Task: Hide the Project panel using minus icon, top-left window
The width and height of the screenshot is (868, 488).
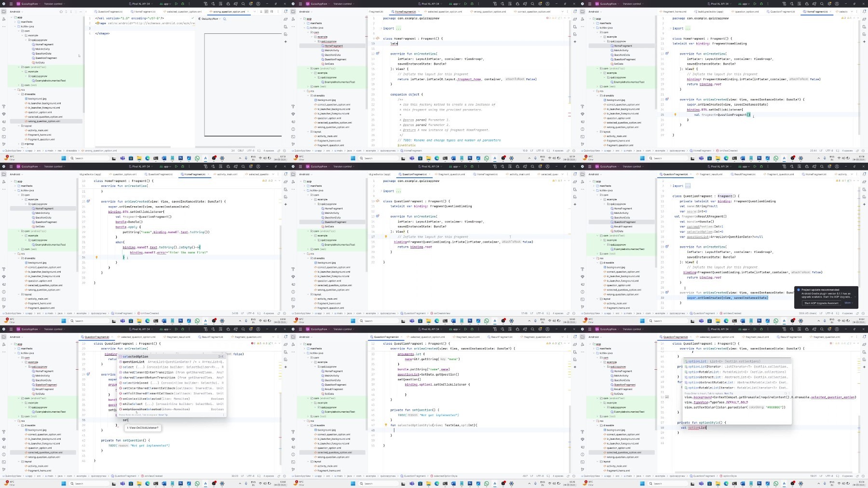Action: pos(81,12)
